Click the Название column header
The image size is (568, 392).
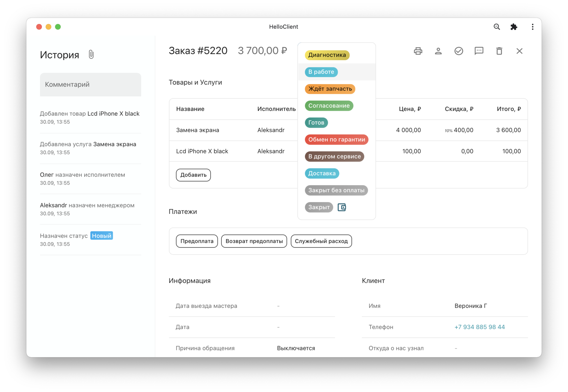pos(190,109)
